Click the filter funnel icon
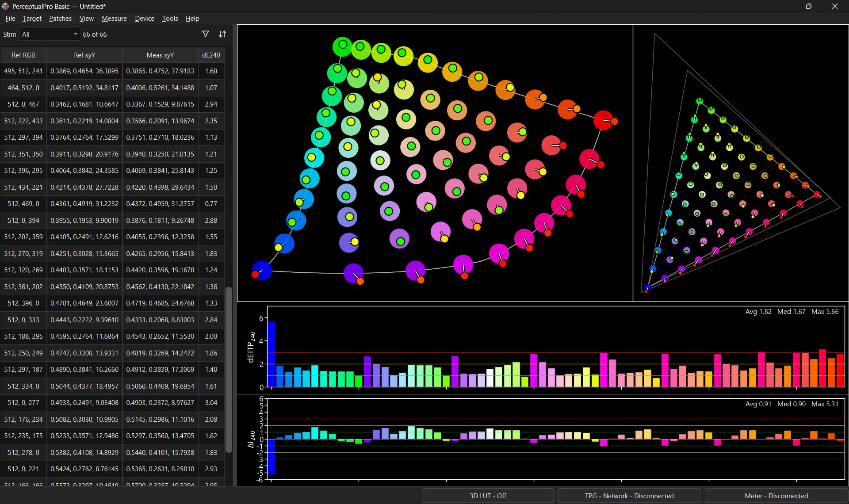 click(x=206, y=34)
